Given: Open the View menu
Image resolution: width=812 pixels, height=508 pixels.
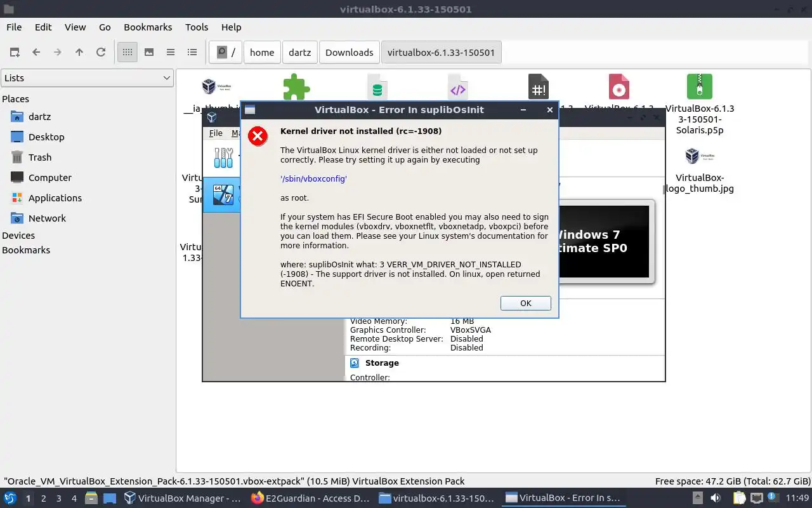Looking at the screenshot, I should point(75,27).
